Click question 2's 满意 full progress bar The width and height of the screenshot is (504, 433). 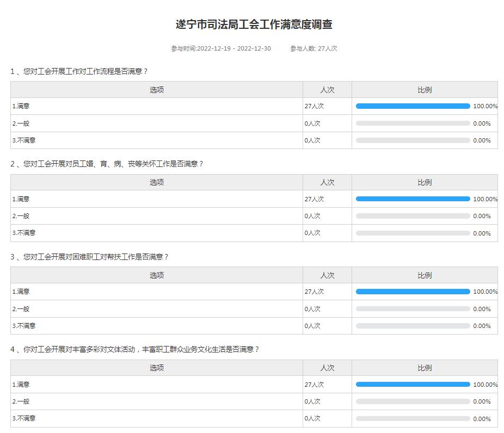point(413,199)
